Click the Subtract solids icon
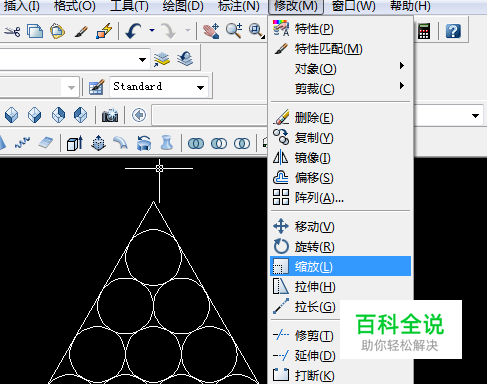The image size is (487, 384). pyautogui.click(x=219, y=144)
